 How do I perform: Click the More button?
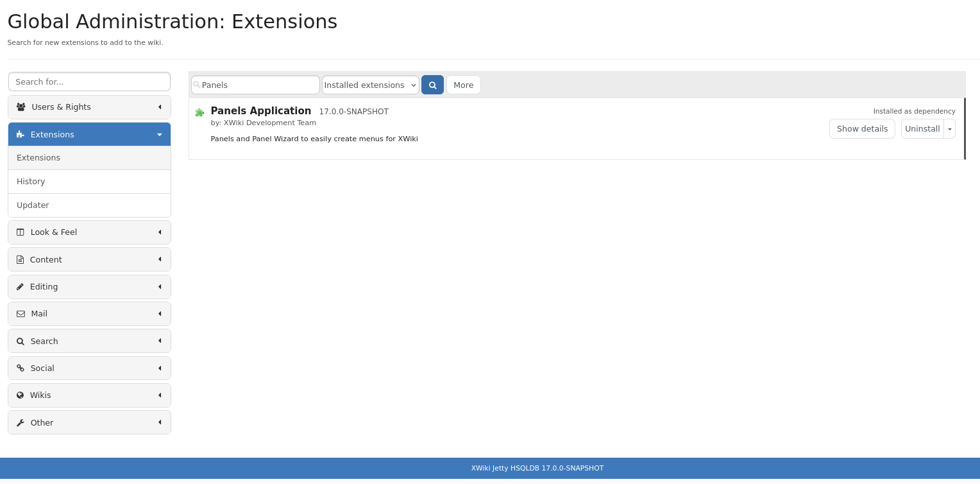[x=463, y=85]
